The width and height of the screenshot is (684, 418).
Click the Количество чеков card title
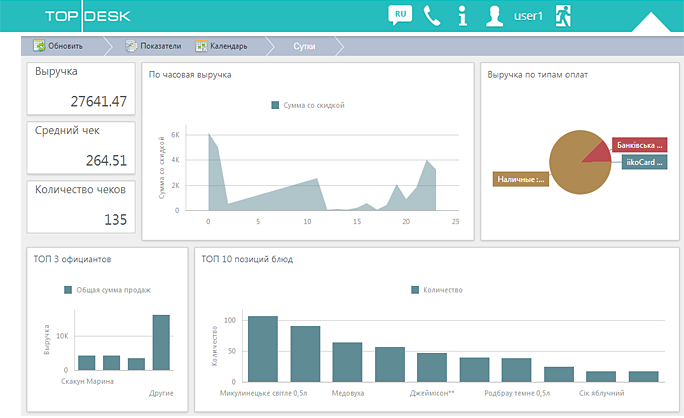(x=80, y=190)
